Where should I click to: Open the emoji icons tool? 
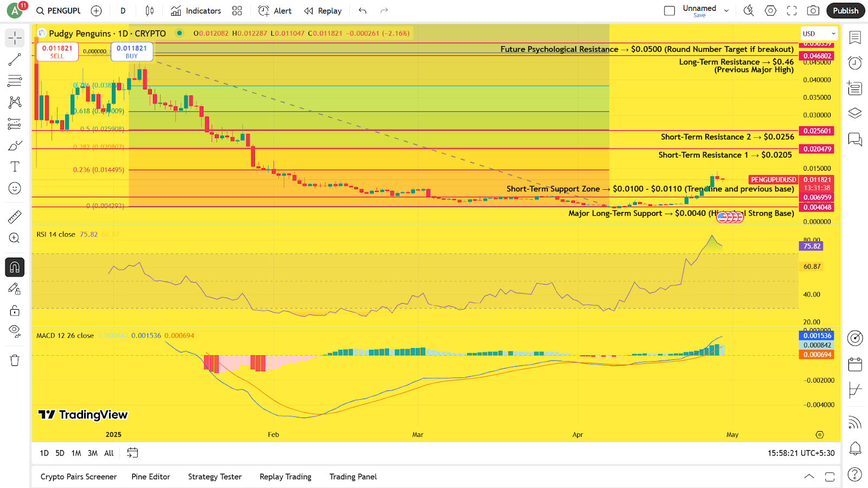(x=15, y=188)
